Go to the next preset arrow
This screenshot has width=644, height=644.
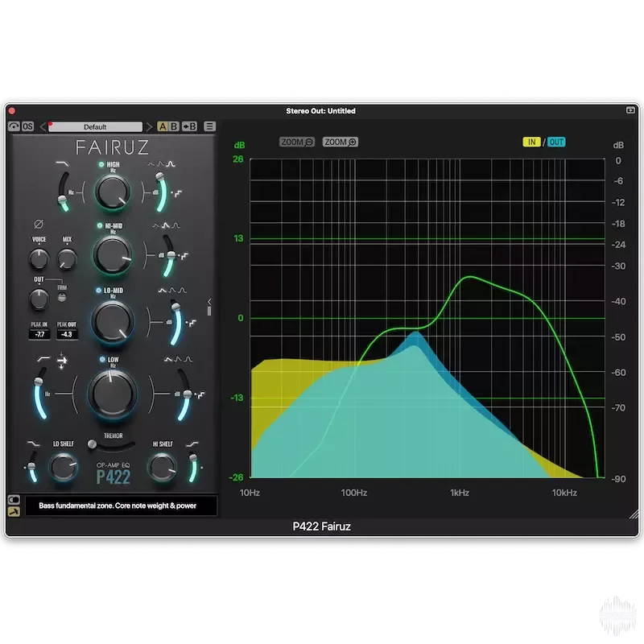pyautogui.click(x=149, y=126)
